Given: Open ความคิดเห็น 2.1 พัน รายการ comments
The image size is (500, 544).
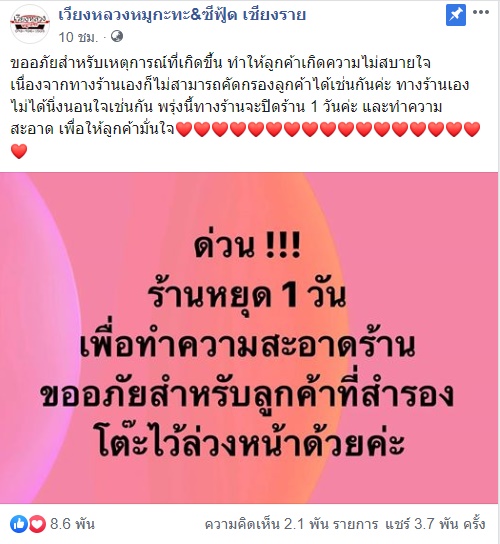Looking at the screenshot, I should coord(291,524).
